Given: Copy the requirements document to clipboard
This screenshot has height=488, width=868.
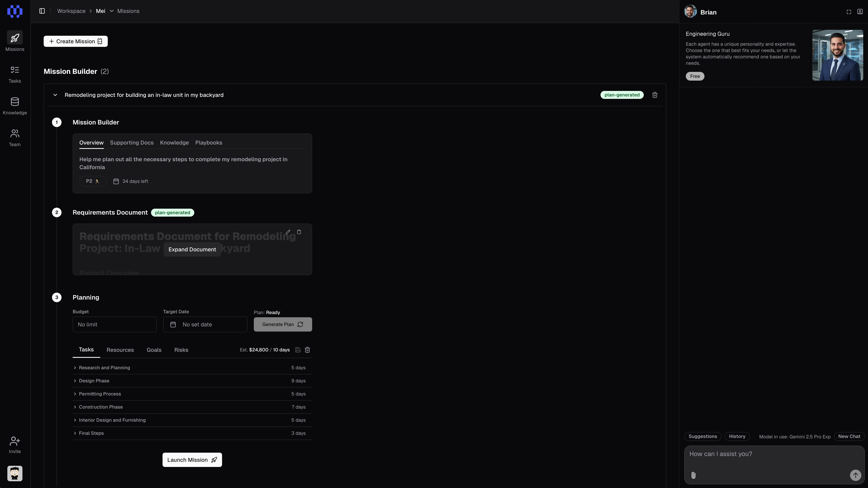Looking at the screenshot, I should [x=299, y=232].
